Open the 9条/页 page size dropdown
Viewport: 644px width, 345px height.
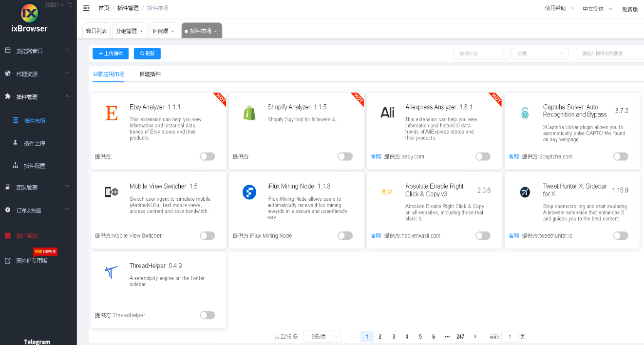coord(322,336)
